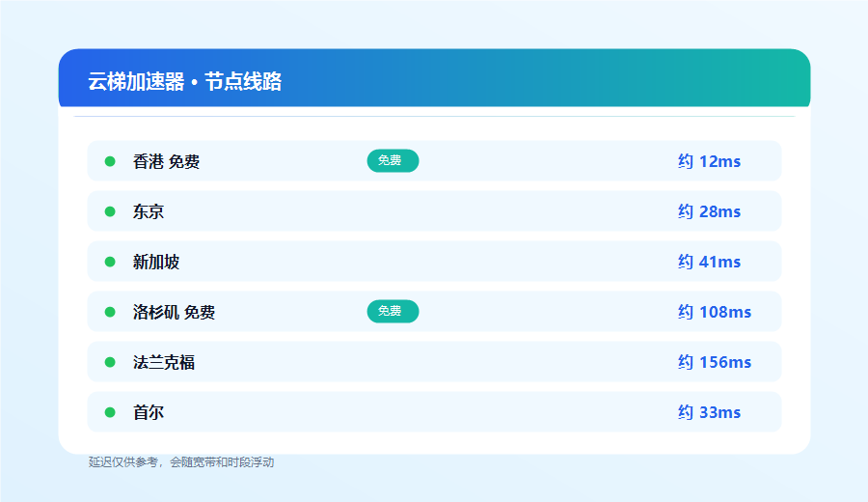Click green status dot of 法兰克福 node

(x=110, y=362)
